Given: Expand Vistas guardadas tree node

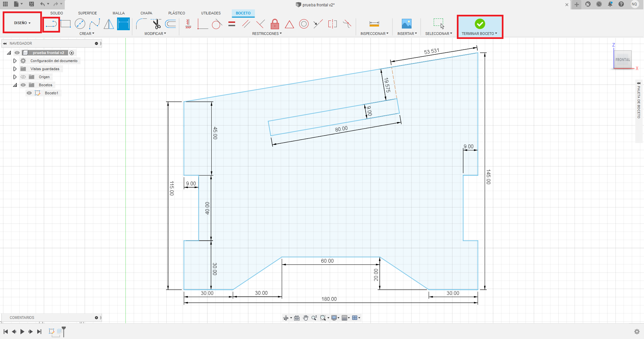Looking at the screenshot, I should click(x=15, y=69).
